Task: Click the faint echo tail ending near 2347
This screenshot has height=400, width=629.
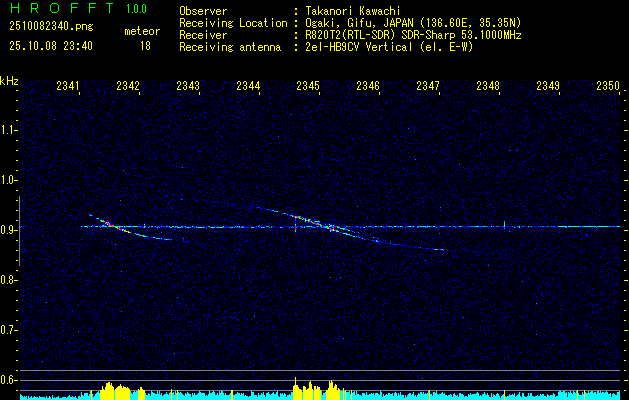Action: [417, 247]
